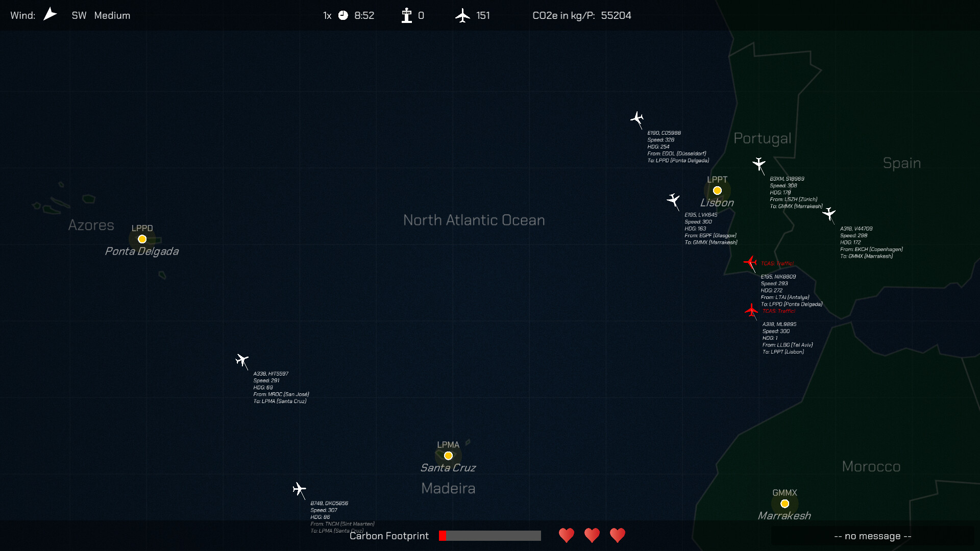Screen dimensions: 980x551
Task: Click the LPMA Santa Cruz airport marker
Action: (x=448, y=456)
